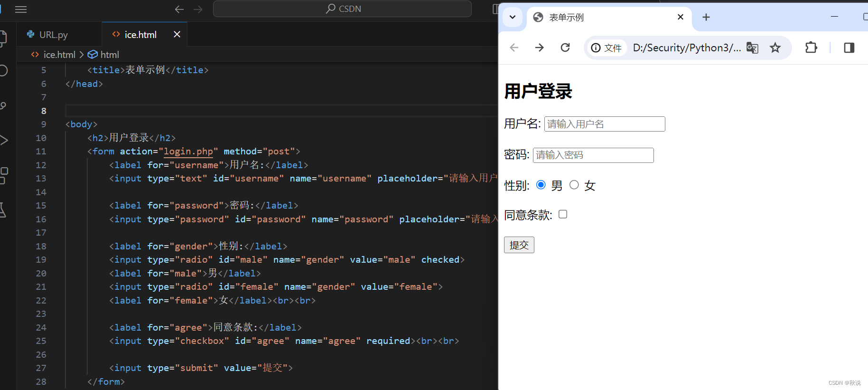Translate this page via translate icon

(753, 48)
